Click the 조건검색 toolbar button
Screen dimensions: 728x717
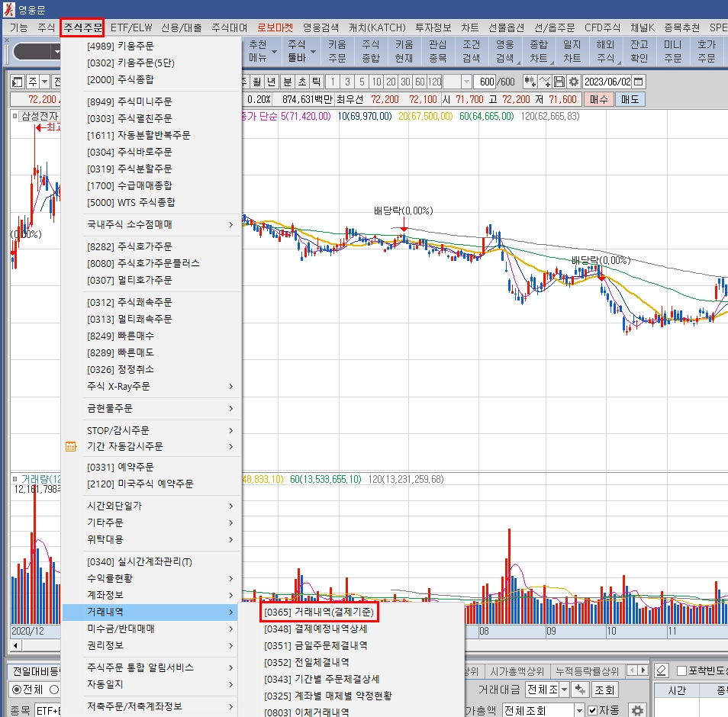[x=472, y=51]
